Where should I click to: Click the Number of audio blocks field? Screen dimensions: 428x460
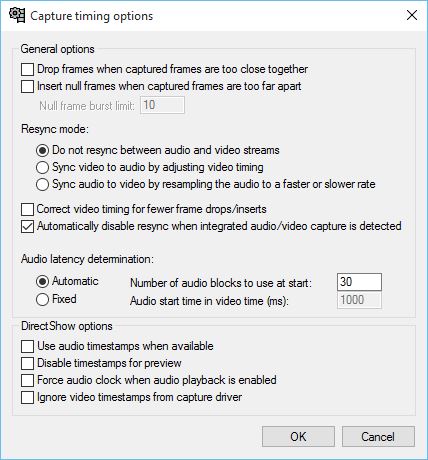pos(359,282)
